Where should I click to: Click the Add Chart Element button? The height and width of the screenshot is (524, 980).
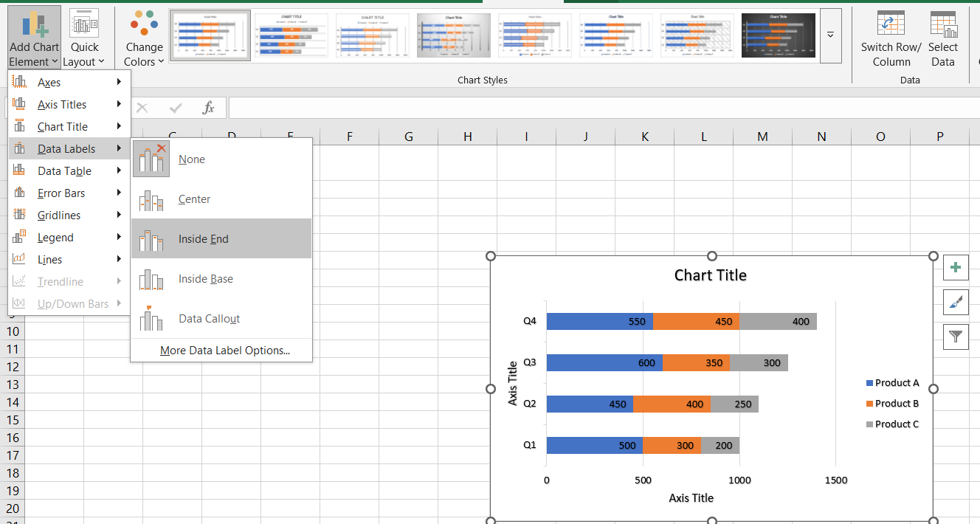click(34, 37)
